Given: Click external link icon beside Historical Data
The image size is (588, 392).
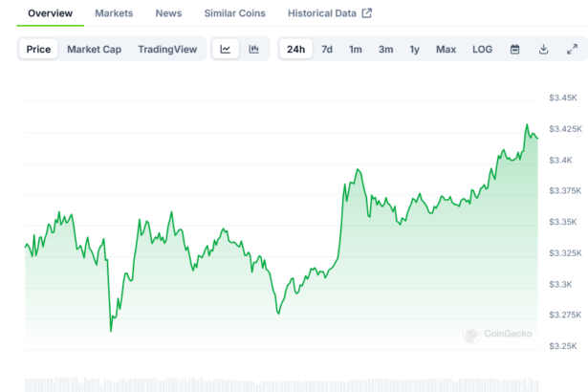Looking at the screenshot, I should 366,13.
